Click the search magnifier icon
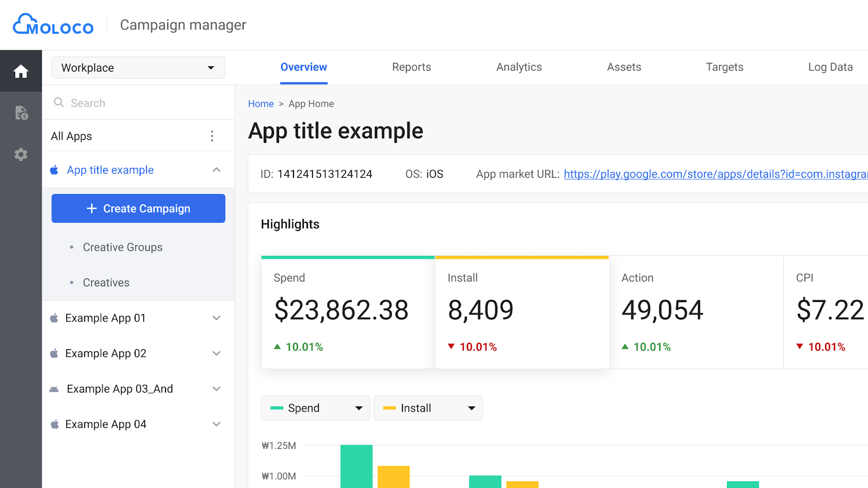868x488 pixels. [59, 102]
